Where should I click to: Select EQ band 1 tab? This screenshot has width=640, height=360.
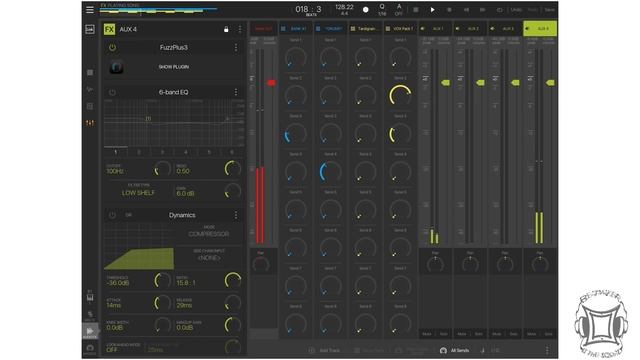116,152
